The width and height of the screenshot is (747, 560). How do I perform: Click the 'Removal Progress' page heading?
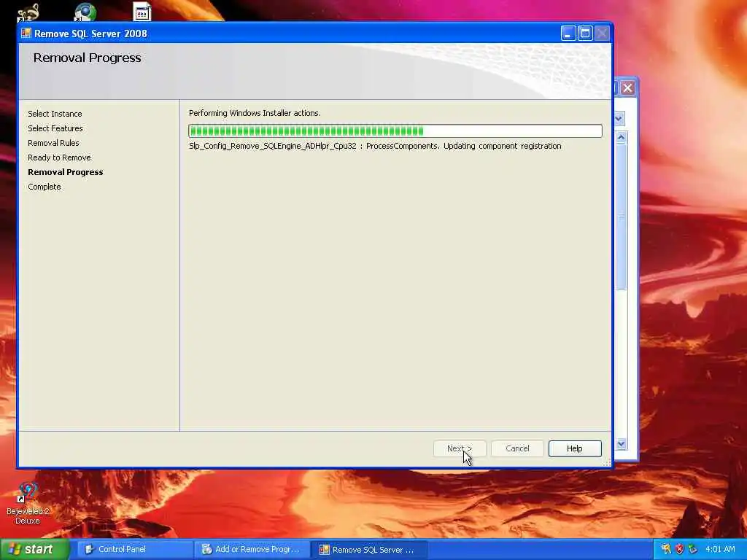point(88,58)
